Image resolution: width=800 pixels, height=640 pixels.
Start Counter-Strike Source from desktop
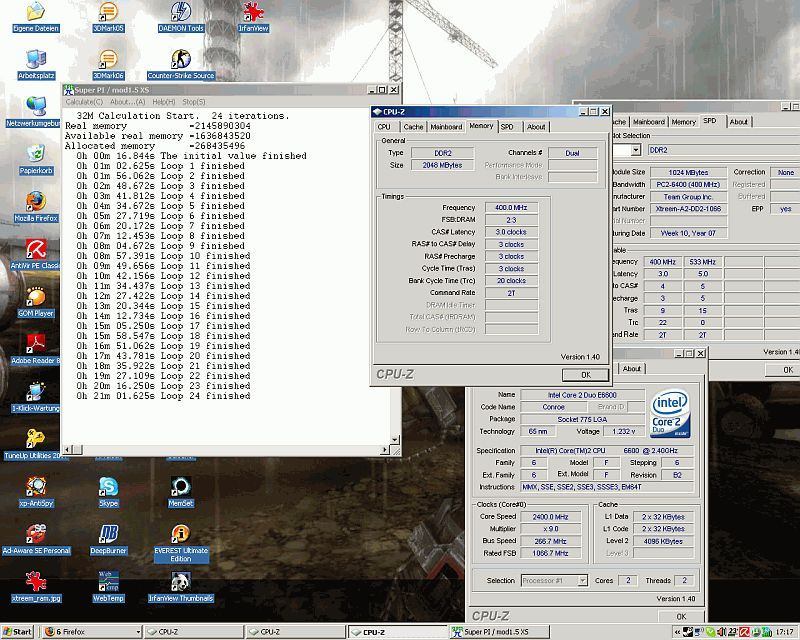tap(181, 64)
